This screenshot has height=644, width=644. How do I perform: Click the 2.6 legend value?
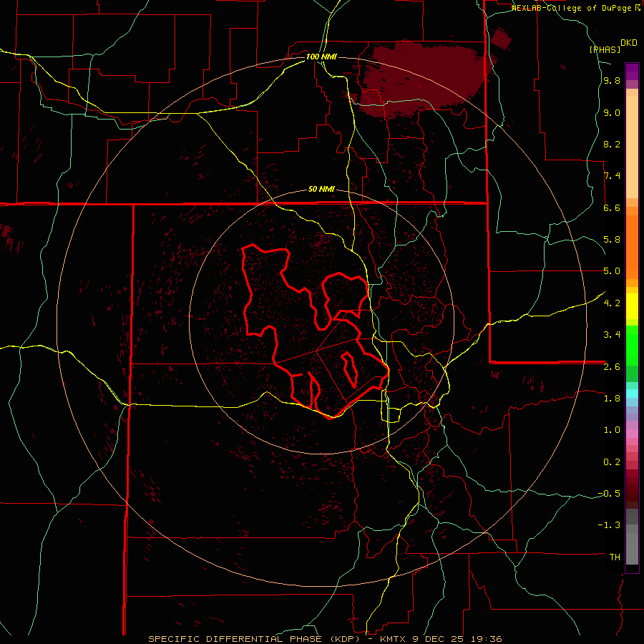click(612, 366)
